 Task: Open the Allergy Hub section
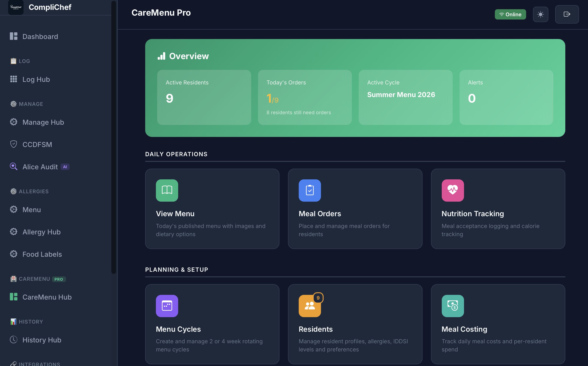[41, 232]
